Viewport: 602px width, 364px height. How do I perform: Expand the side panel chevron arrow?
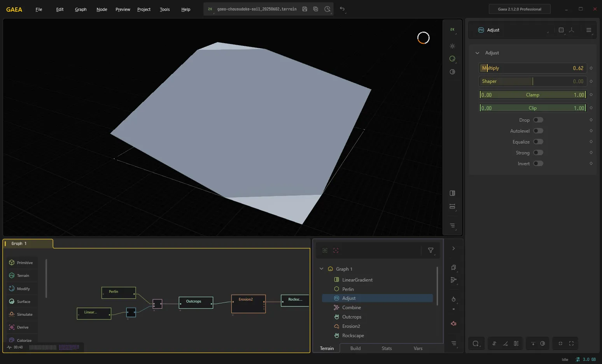pos(453,248)
